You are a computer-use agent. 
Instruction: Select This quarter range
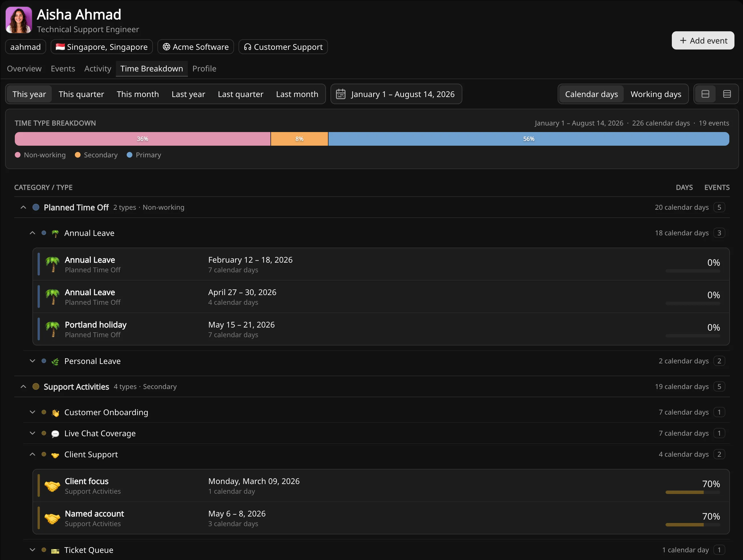pos(81,94)
